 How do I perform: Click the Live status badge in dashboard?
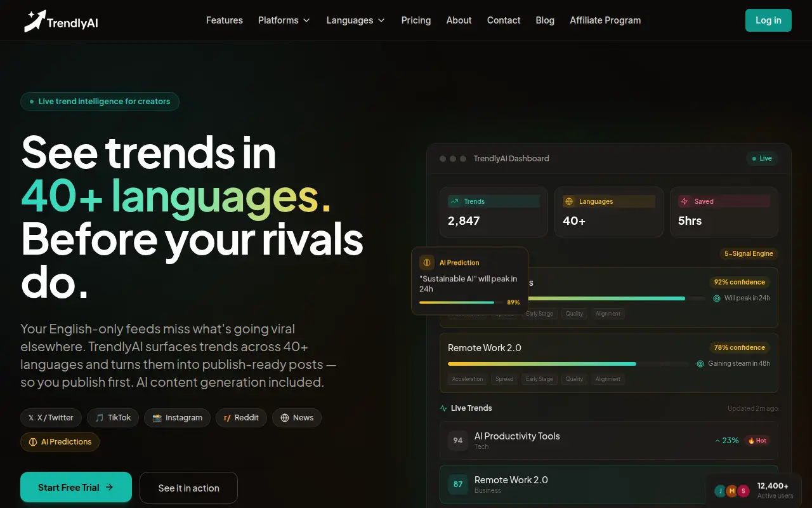pos(762,159)
